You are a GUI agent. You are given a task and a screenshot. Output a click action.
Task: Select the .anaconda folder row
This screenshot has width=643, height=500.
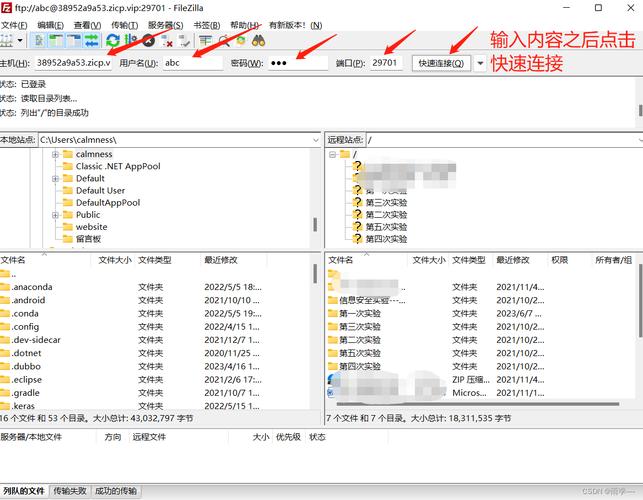pos(156,287)
